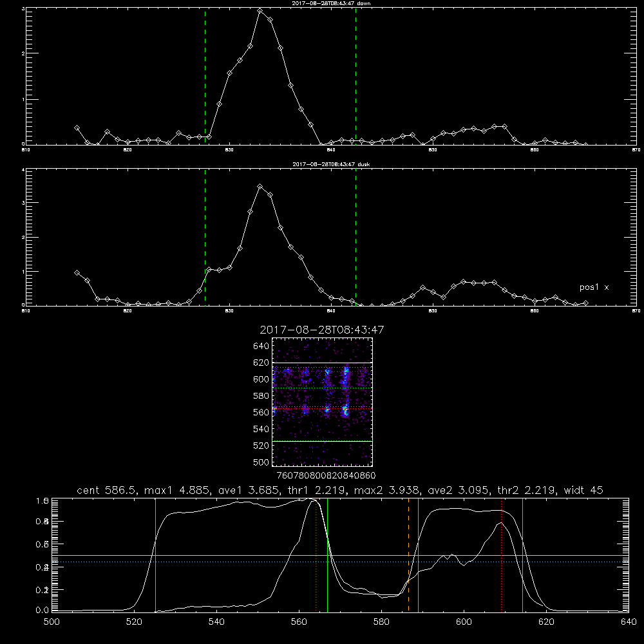644x644 pixels.
Task: Click the dotted horizontal threshold line in the bottom plot
Action: pyautogui.click(x=340, y=562)
